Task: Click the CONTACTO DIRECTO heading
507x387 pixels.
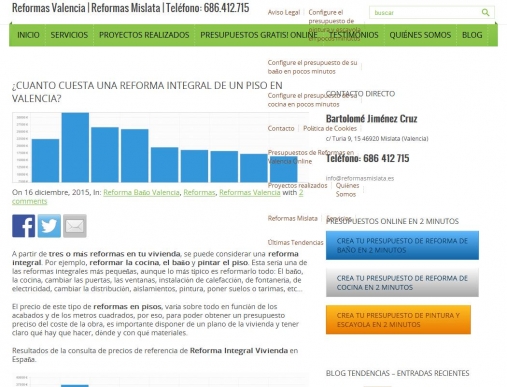Action: tap(360, 94)
